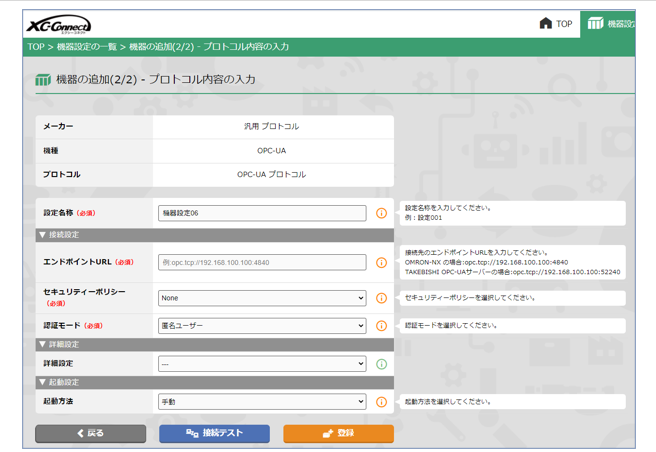Viewport: 656px width, 452px height.
Task: Collapse the 詳細設定 section header
Action: [58, 344]
